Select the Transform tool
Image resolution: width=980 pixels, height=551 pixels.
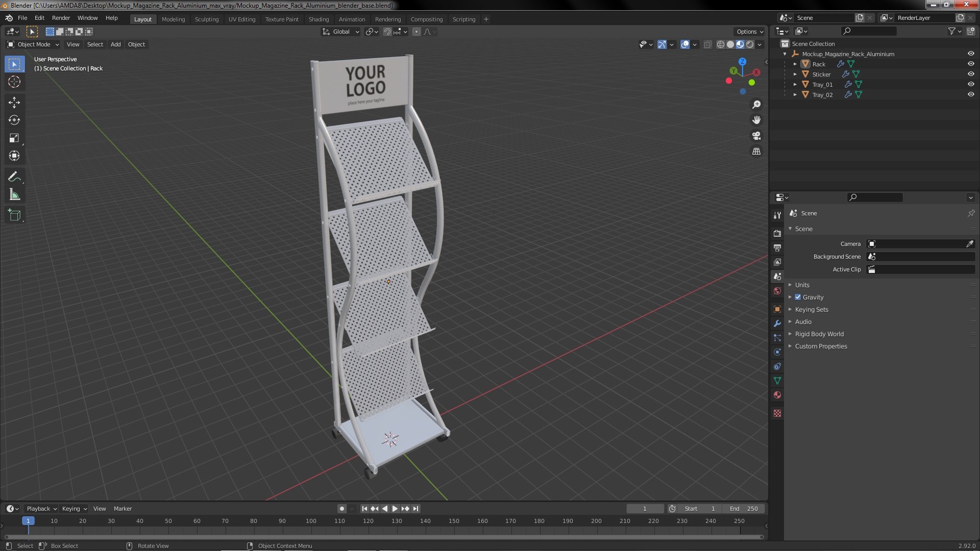point(14,156)
